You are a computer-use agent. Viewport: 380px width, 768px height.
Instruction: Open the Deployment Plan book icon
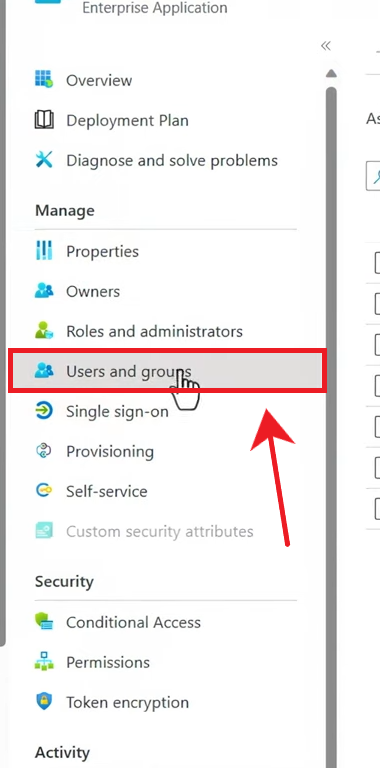pos(44,120)
